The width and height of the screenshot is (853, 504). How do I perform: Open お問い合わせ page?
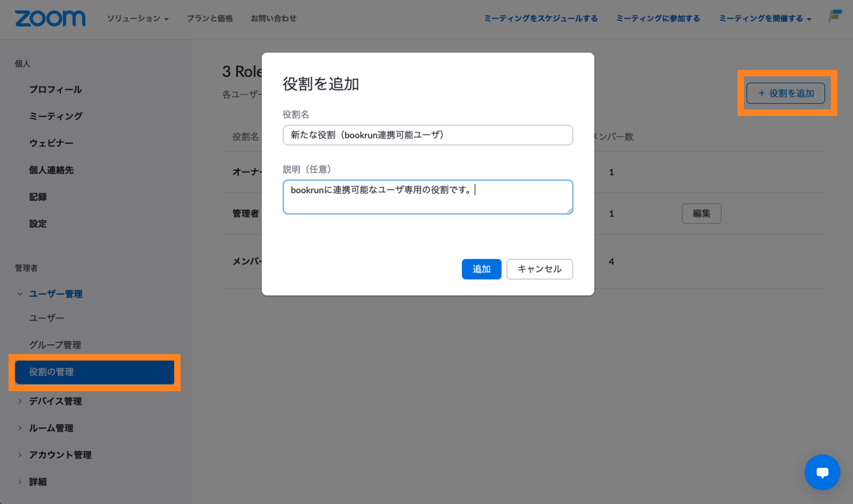tap(273, 19)
